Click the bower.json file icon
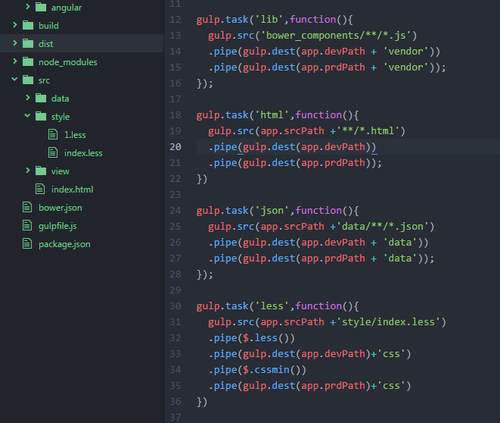This screenshot has height=423, width=500. coord(27,207)
